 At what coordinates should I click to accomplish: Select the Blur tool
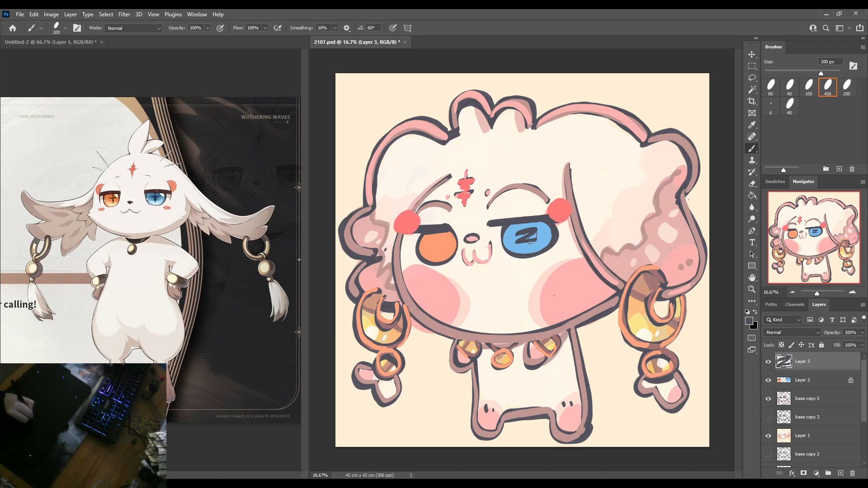click(x=752, y=207)
